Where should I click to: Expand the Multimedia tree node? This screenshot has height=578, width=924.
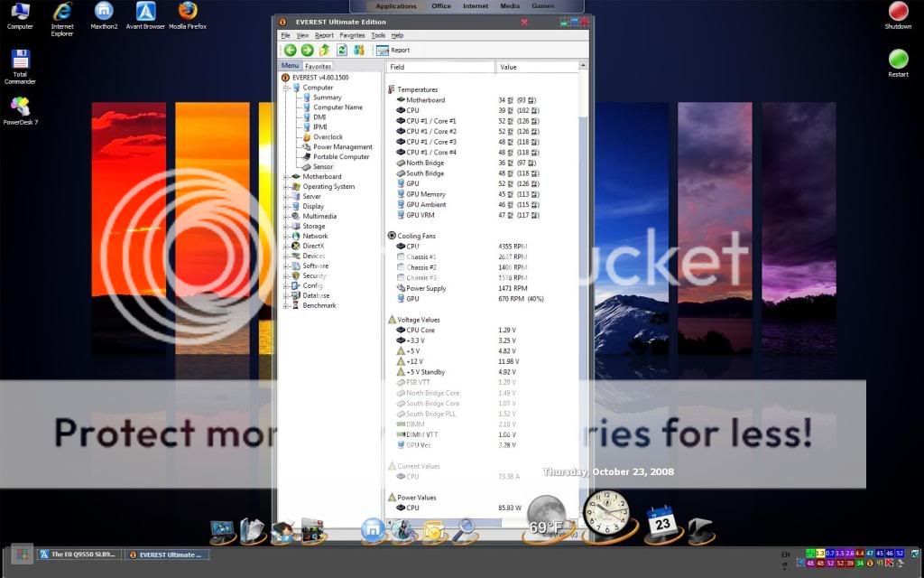[286, 216]
